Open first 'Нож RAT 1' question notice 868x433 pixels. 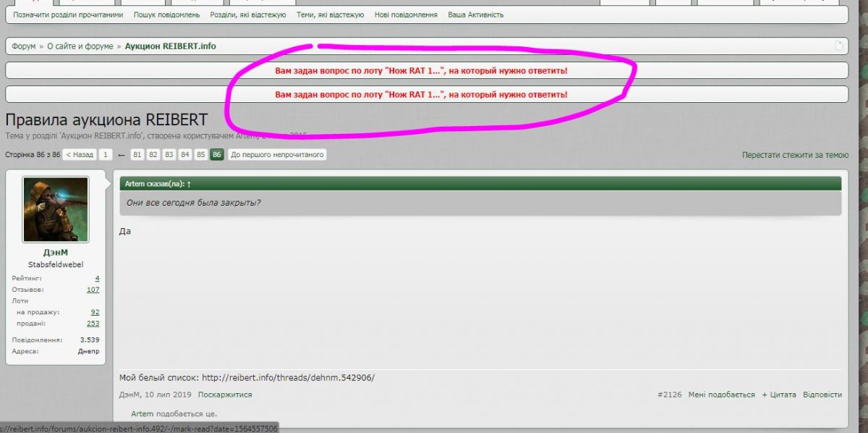(421, 71)
